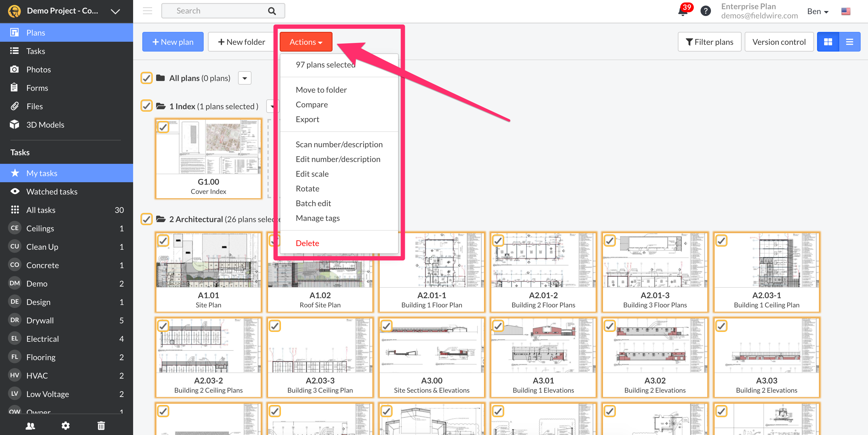Image resolution: width=868 pixels, height=435 pixels.
Task: Click the US flag language icon
Action: pyautogui.click(x=845, y=11)
